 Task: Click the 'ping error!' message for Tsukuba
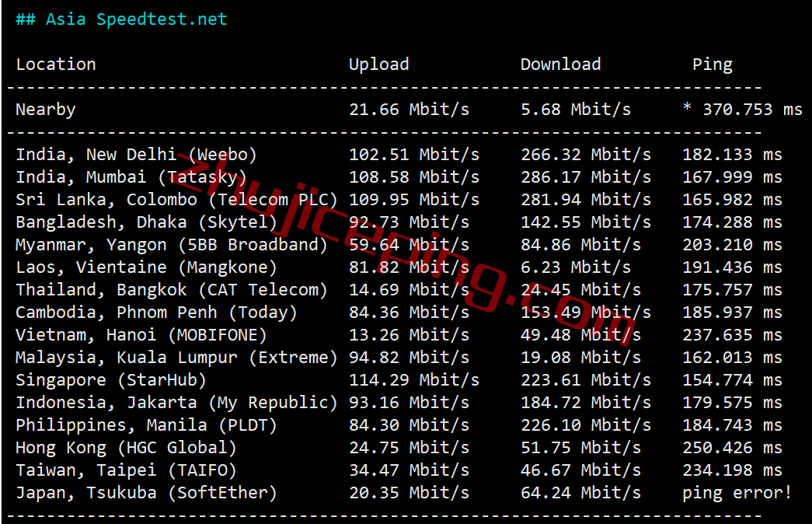point(737,494)
